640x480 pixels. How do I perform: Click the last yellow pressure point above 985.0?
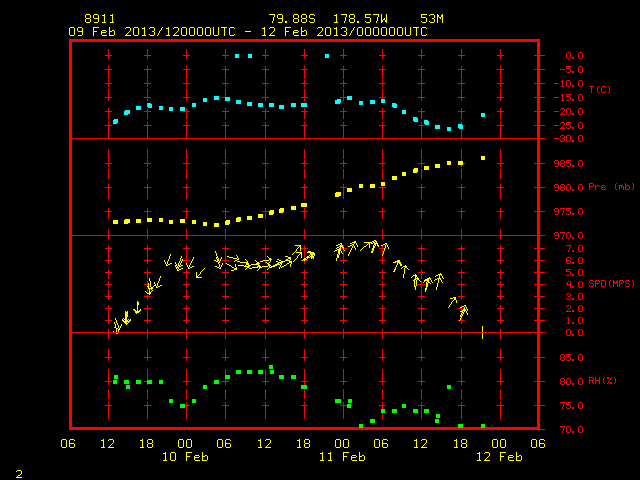coord(483,158)
